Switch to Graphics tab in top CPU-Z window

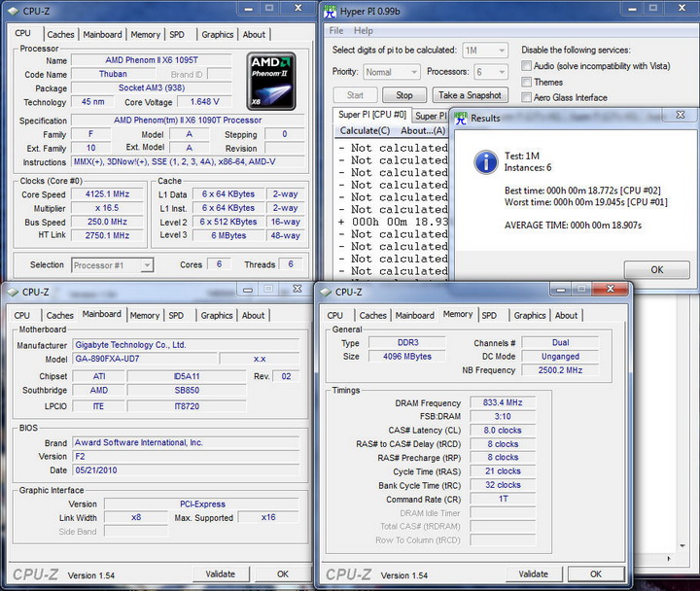tap(218, 34)
